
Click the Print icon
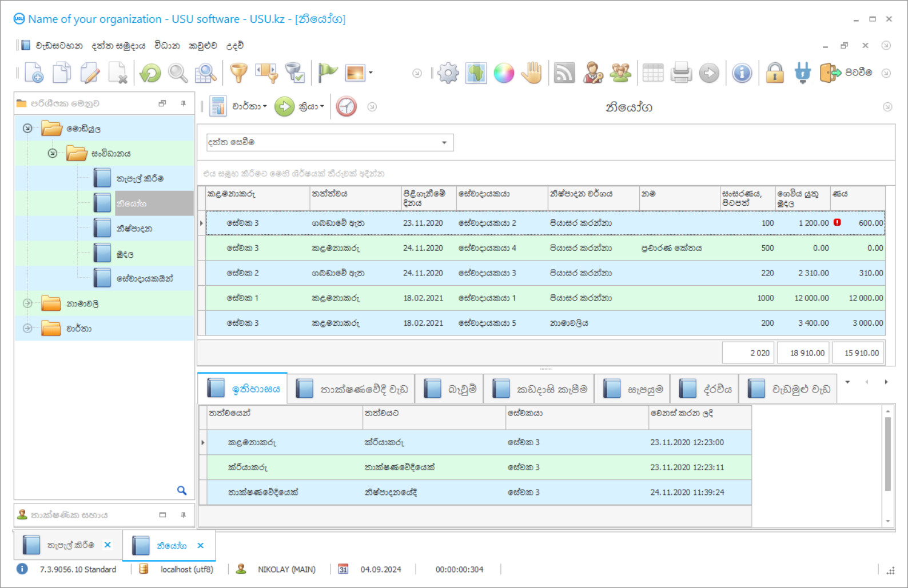(x=681, y=73)
